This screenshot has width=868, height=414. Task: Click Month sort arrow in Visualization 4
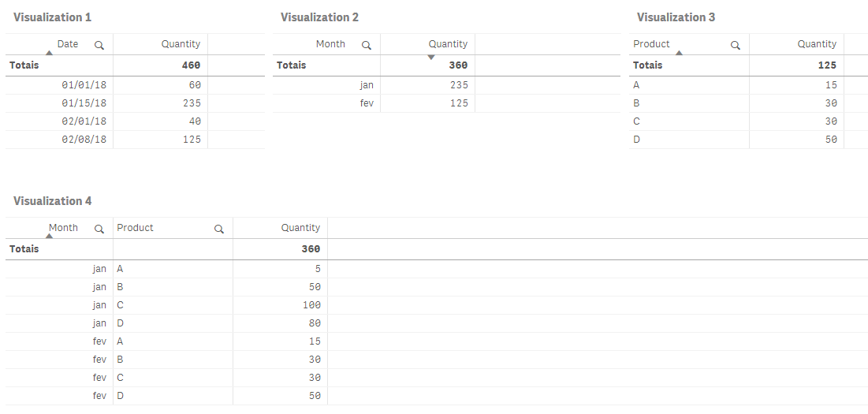point(50,237)
